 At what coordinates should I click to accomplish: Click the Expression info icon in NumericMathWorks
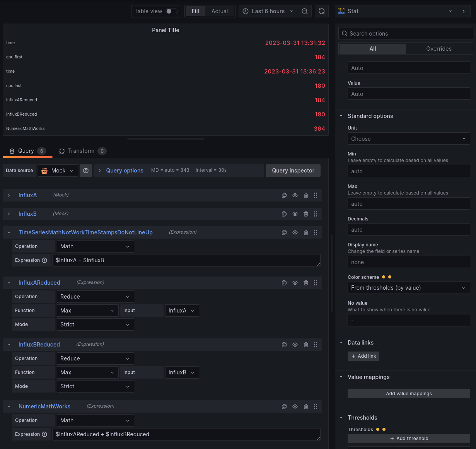point(44,434)
